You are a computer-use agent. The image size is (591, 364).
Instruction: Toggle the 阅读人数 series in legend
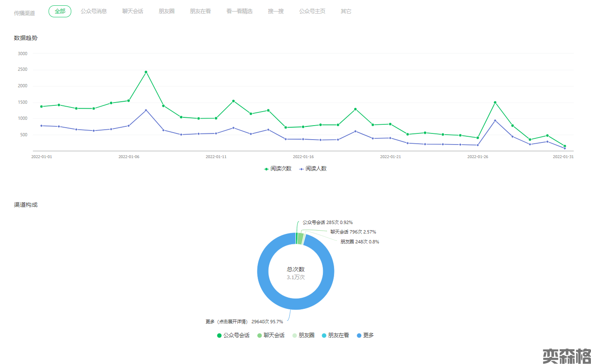point(313,169)
